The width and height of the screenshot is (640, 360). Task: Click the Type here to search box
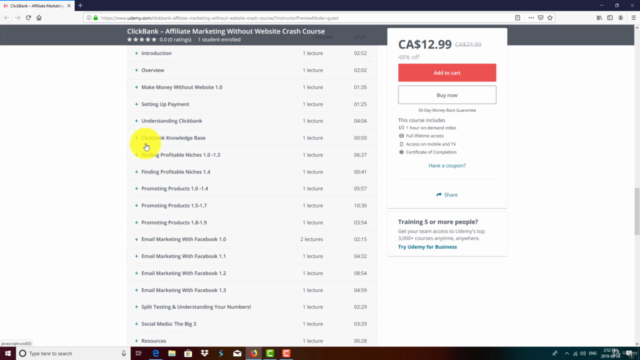(73, 353)
